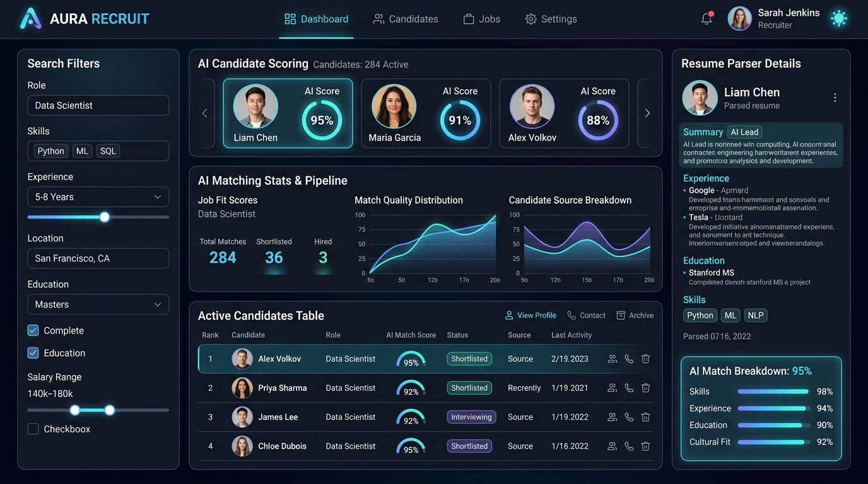Open profile icon in Alex Volkov row
868x484 pixels.
(612, 359)
